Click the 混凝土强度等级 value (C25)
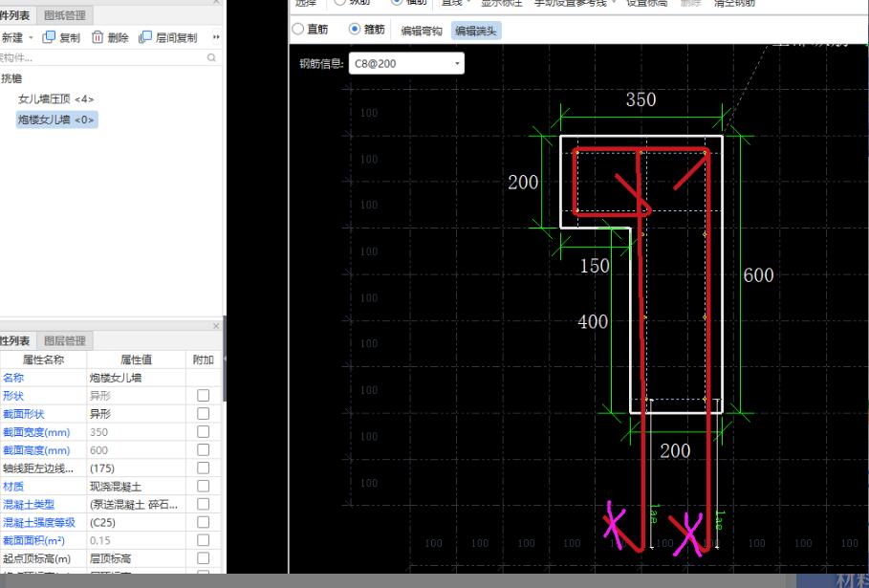Viewport: 869px width, 588px height. coord(137,523)
